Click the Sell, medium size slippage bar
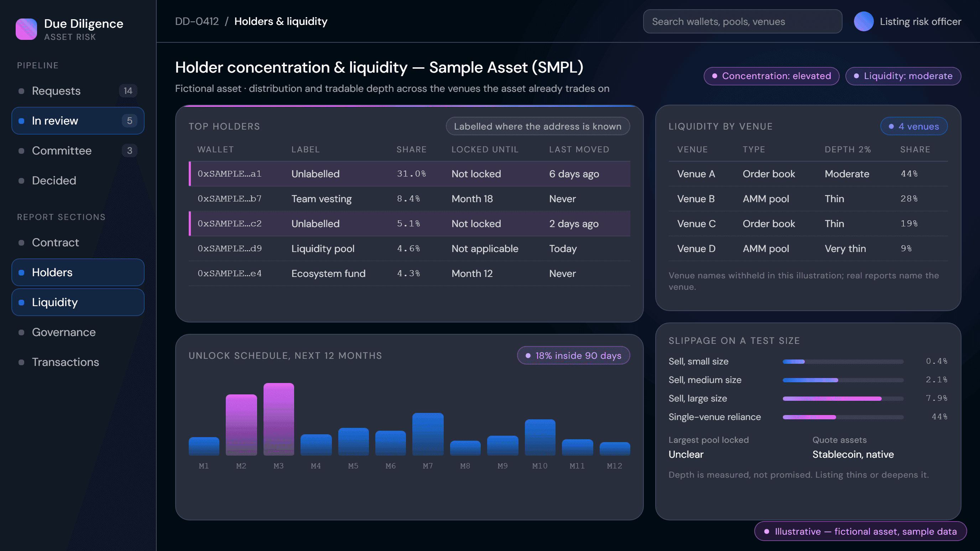Viewport: 980px width, 551px height. click(843, 380)
